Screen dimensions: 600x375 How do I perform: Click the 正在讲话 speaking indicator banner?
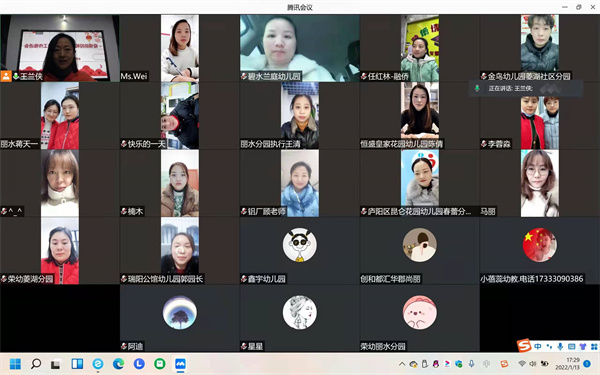tap(526, 88)
